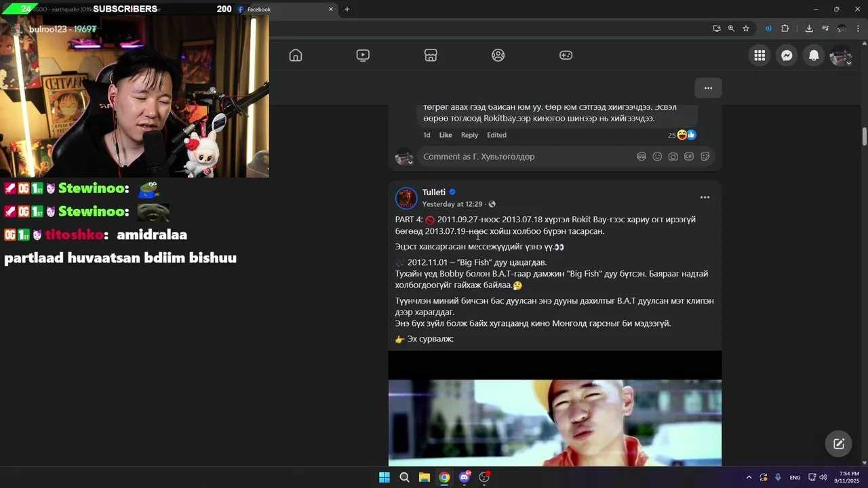The width and height of the screenshot is (868, 488).
Task: Click install app icon in address bar
Action: point(717,28)
